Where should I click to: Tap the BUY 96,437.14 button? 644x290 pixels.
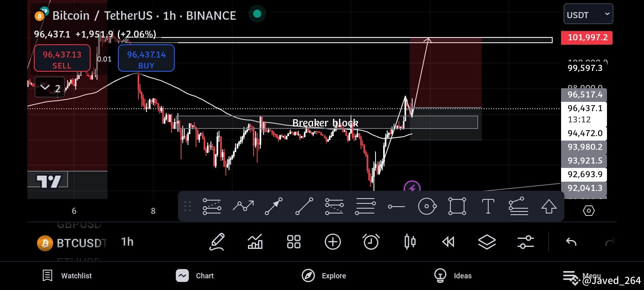[x=146, y=59]
